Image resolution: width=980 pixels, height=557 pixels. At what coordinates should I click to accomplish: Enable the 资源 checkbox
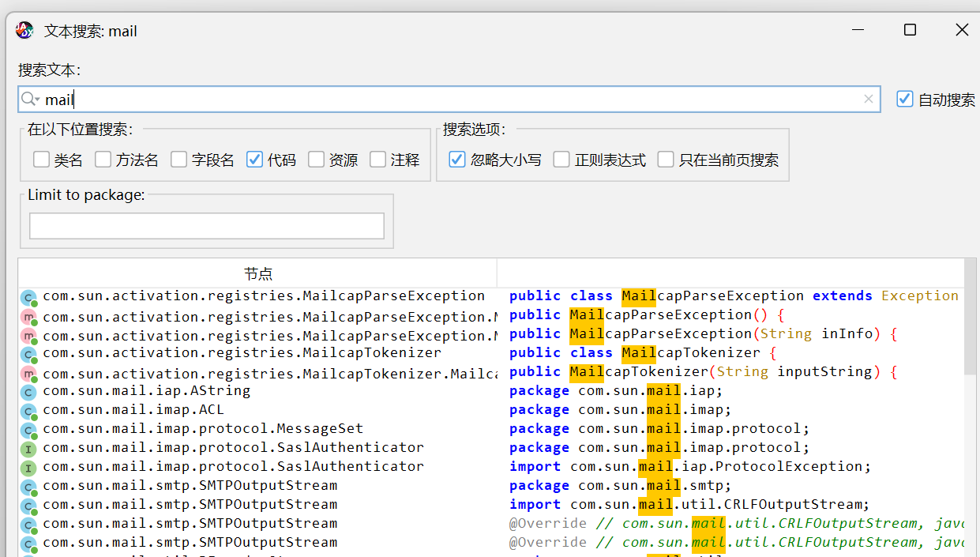point(316,160)
